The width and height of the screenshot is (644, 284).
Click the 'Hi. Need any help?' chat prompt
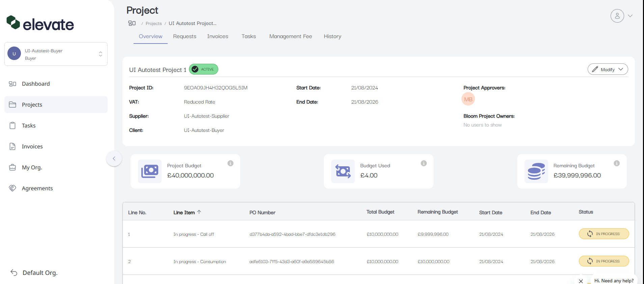(x=614, y=281)
